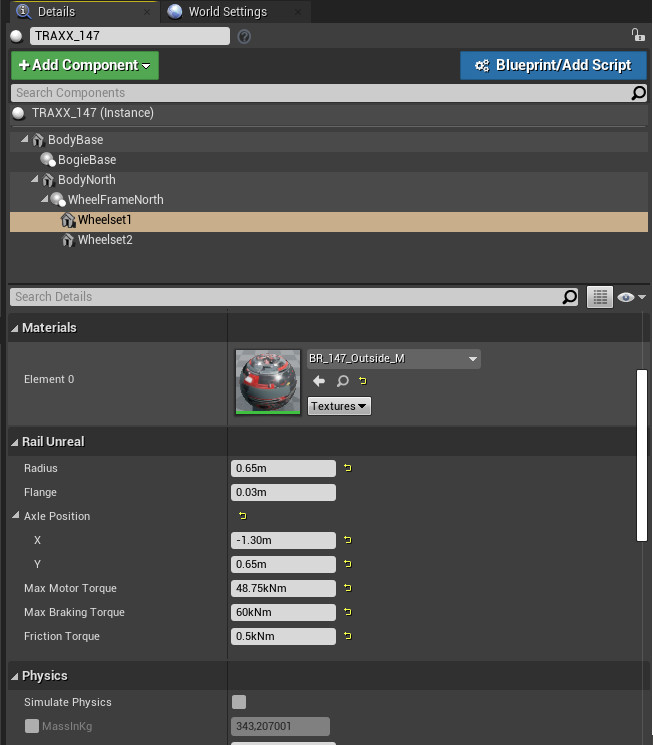
Task: Toggle the MassInKg override checkbox
Action: coord(31,726)
